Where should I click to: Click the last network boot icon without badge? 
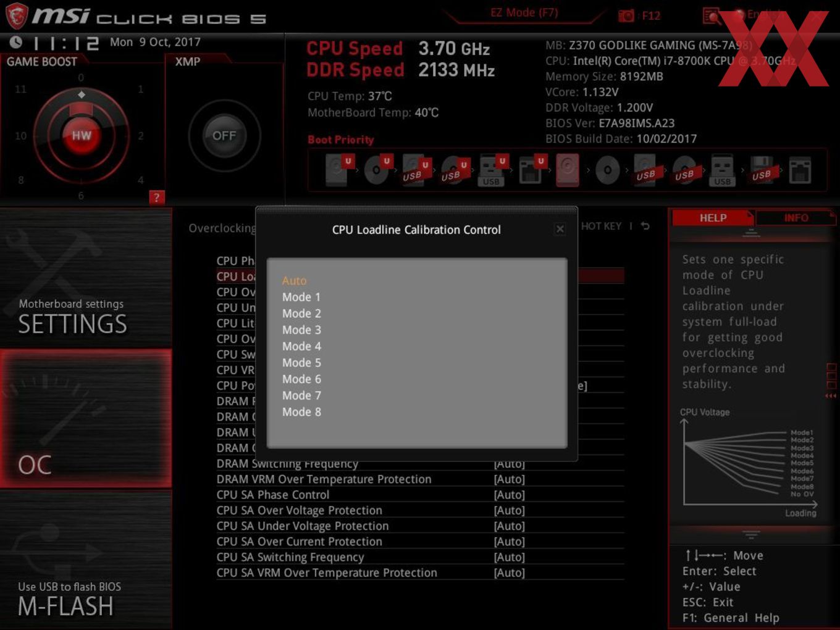(x=800, y=170)
